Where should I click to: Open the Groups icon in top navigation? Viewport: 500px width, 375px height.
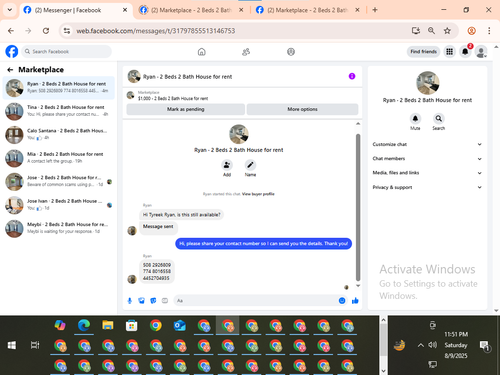tap(291, 52)
